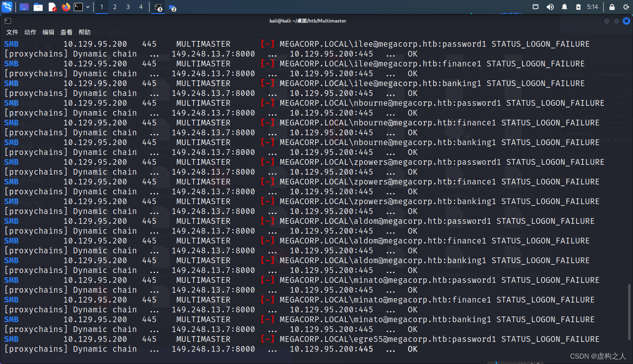Image resolution: width=633 pixels, height=364 pixels.
Task: Click text nbourne@megacorp.htb:password1
Action: pos(427,103)
